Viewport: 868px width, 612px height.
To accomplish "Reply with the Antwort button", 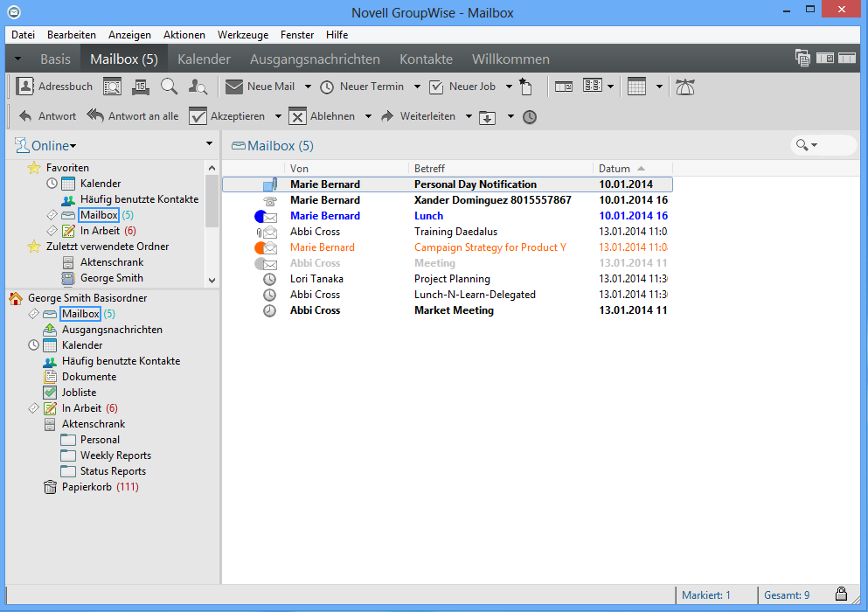I will click(47, 116).
